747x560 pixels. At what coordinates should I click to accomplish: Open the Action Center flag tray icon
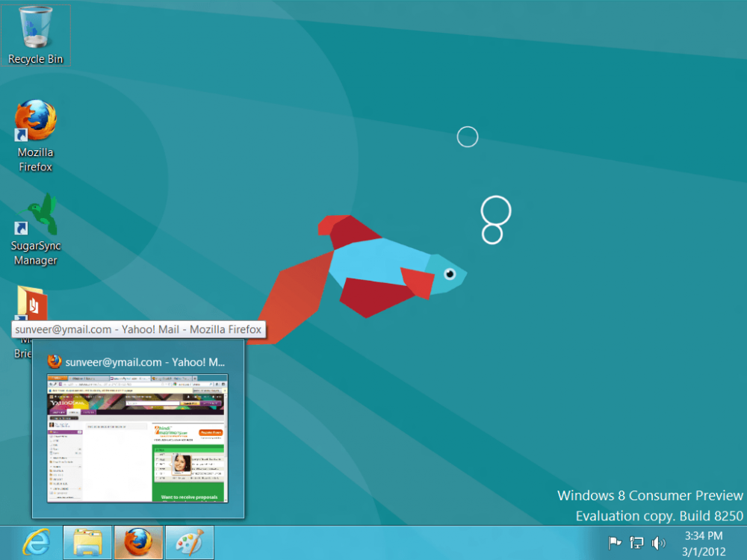pyautogui.click(x=615, y=542)
